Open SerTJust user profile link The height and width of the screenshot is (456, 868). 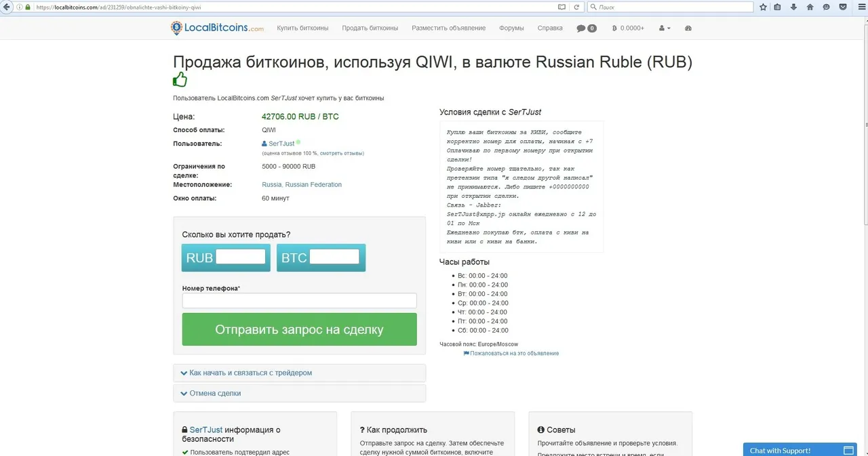pyautogui.click(x=281, y=144)
